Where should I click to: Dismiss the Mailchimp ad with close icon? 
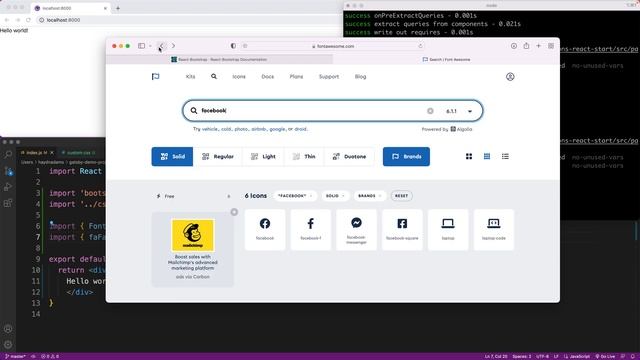234,212
